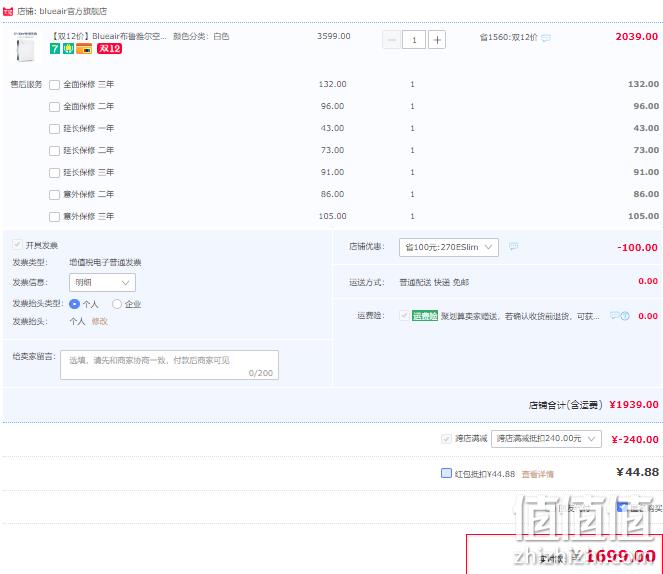
Task: Check 延长保修 一年 warranty at 43.00
Action: pyautogui.click(x=54, y=129)
